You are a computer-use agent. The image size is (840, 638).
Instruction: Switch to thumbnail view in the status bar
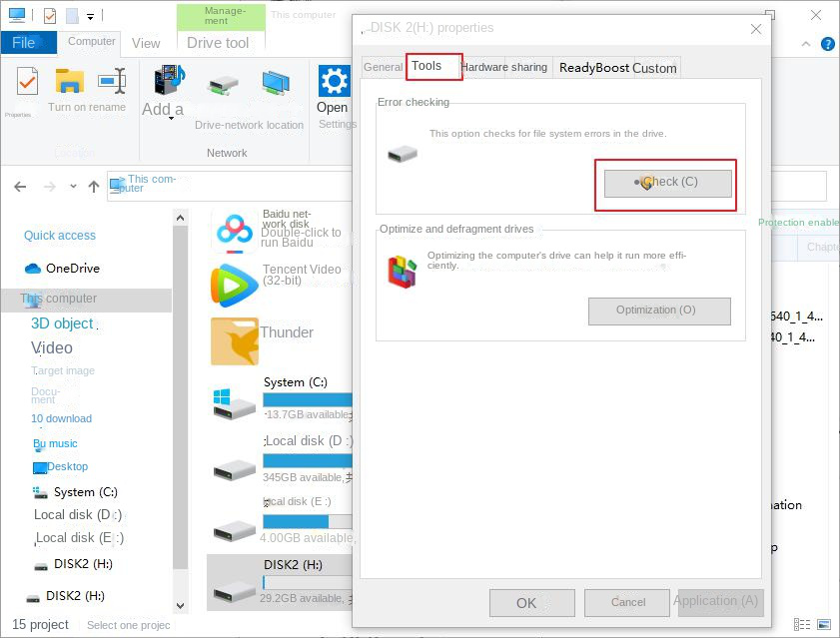coord(823,623)
